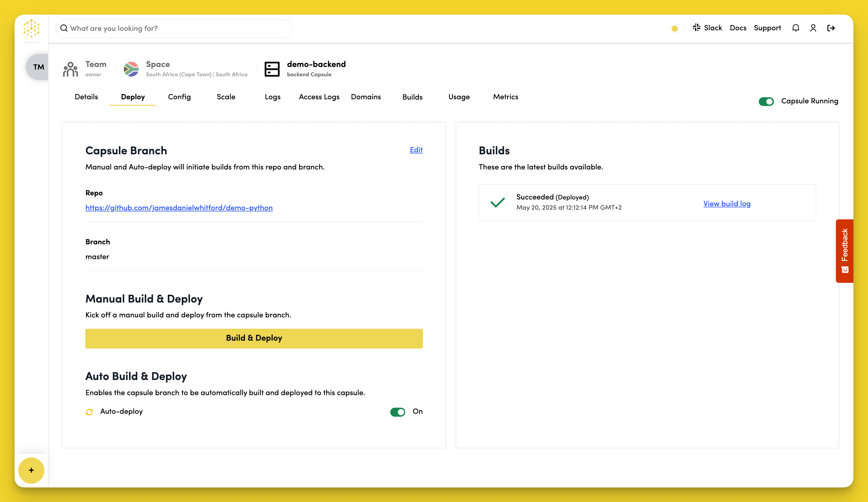Open Slack via the Slack icon

(x=696, y=28)
